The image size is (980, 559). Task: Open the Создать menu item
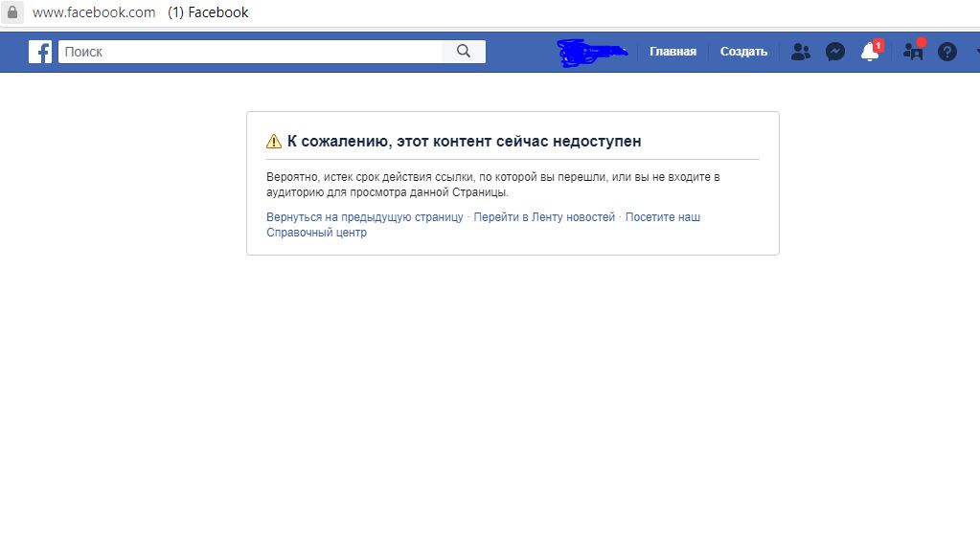point(743,52)
